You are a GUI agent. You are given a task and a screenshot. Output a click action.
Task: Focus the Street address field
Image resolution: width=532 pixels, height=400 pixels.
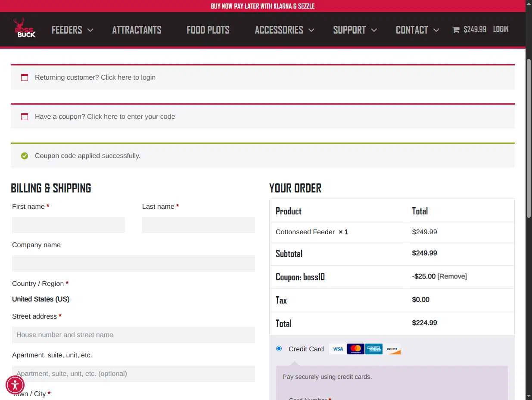134,335
